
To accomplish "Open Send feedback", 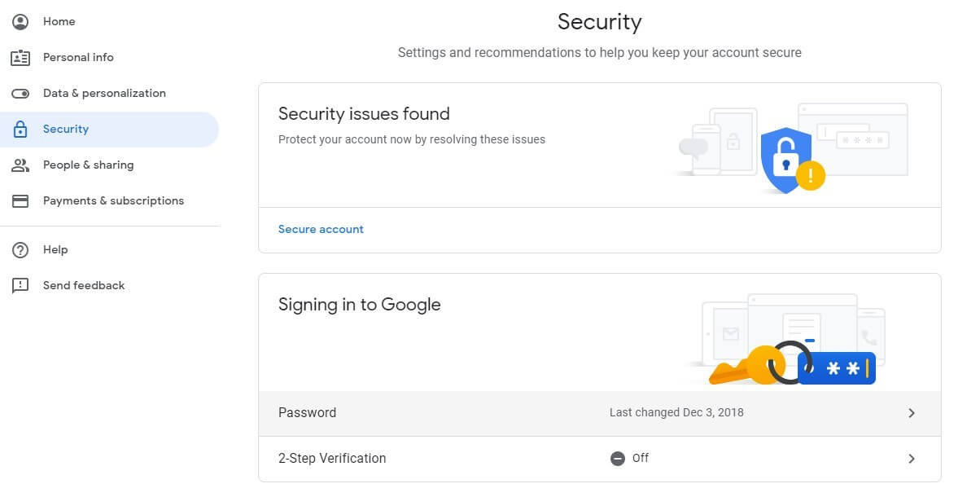I will tap(84, 285).
